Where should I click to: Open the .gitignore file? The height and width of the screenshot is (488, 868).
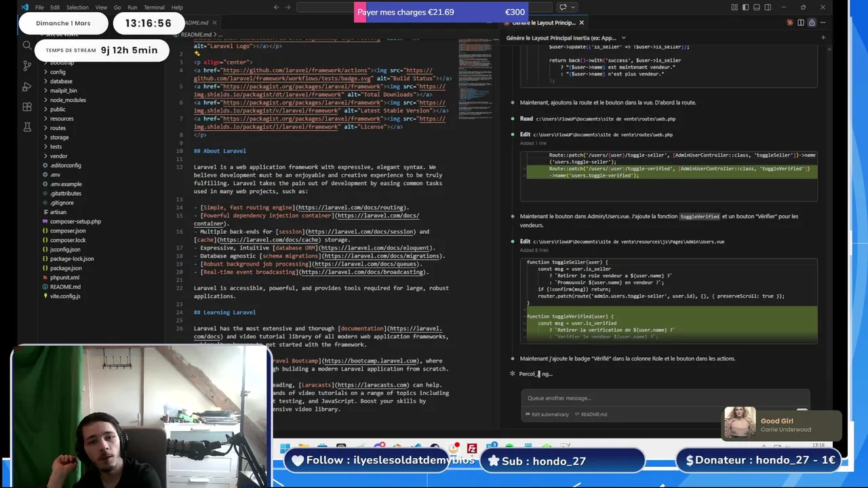pos(62,203)
